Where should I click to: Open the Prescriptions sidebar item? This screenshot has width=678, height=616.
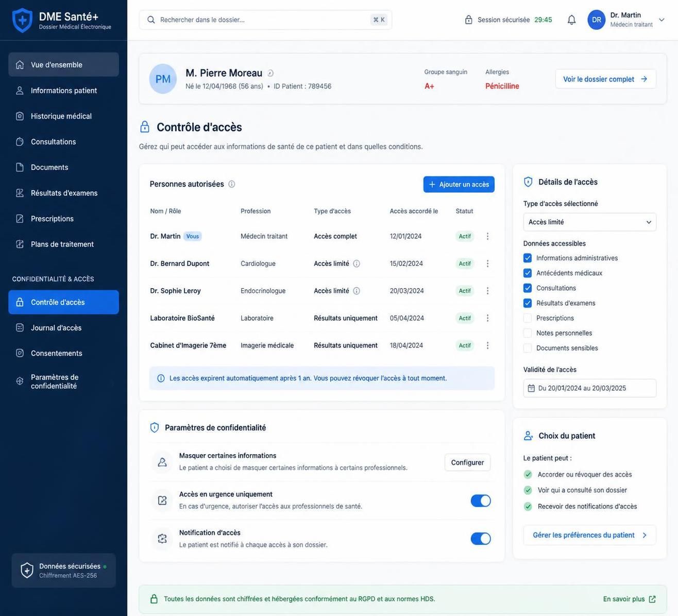(63, 219)
